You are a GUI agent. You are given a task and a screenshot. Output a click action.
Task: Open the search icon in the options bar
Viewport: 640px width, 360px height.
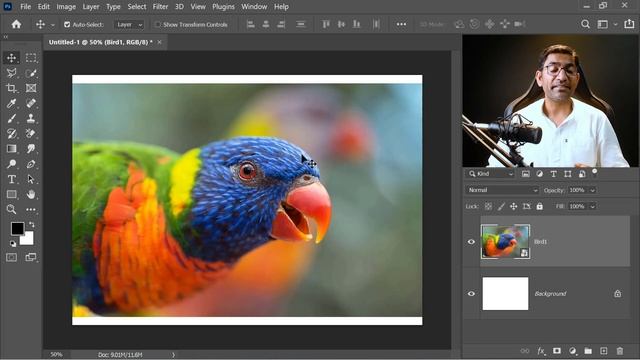coord(585,24)
